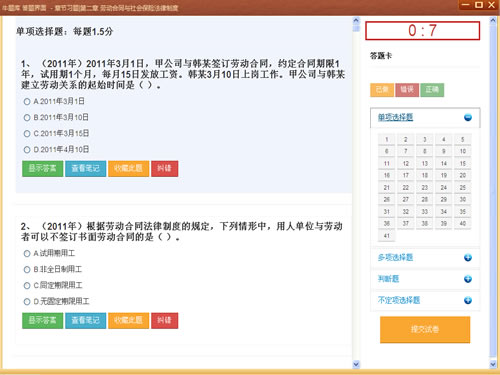This screenshot has width=500, height=375.
Task: Click up arrow of outer window scrollbar
Action: (493, 20)
